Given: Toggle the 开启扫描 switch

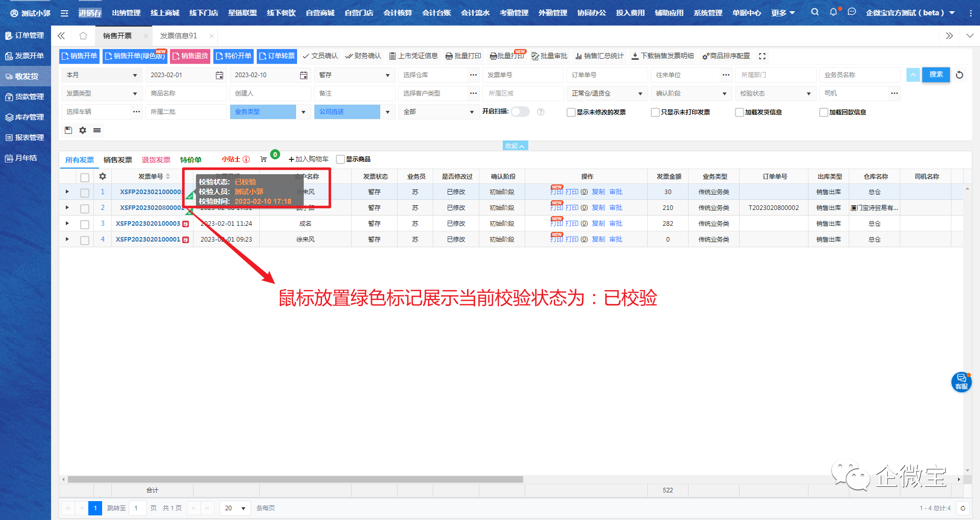Looking at the screenshot, I should 520,112.
